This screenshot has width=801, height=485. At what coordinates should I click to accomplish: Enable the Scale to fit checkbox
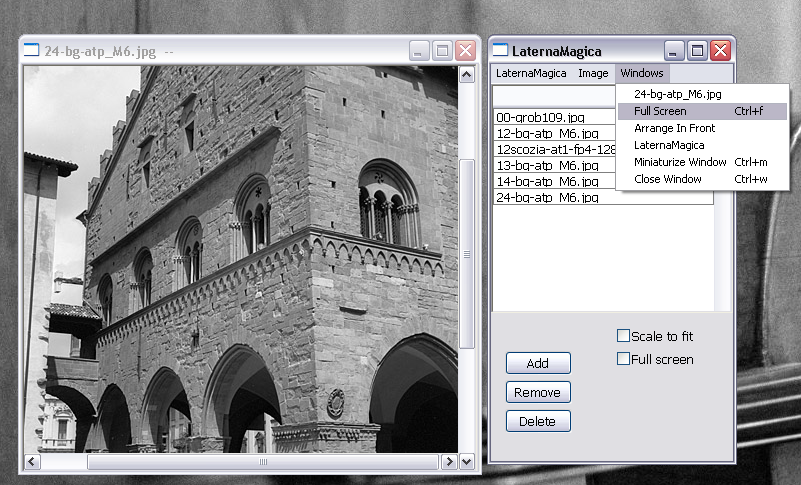tap(624, 337)
